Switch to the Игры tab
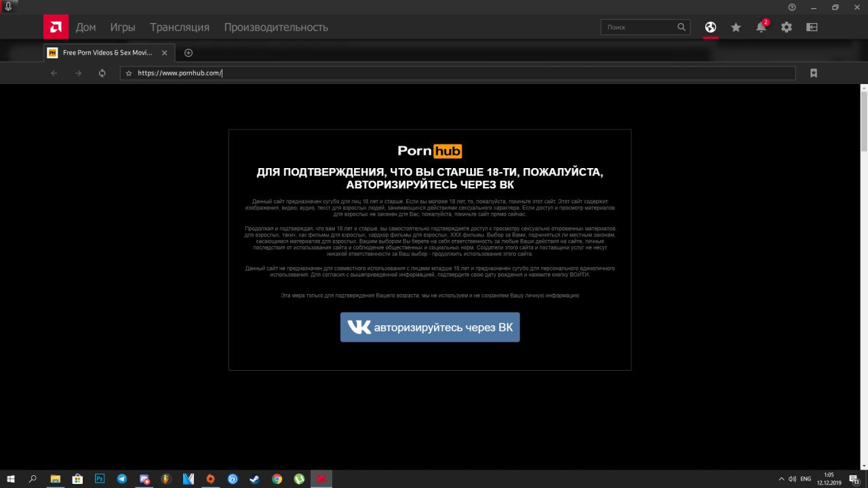Viewport: 868px width, 488px height. [123, 27]
